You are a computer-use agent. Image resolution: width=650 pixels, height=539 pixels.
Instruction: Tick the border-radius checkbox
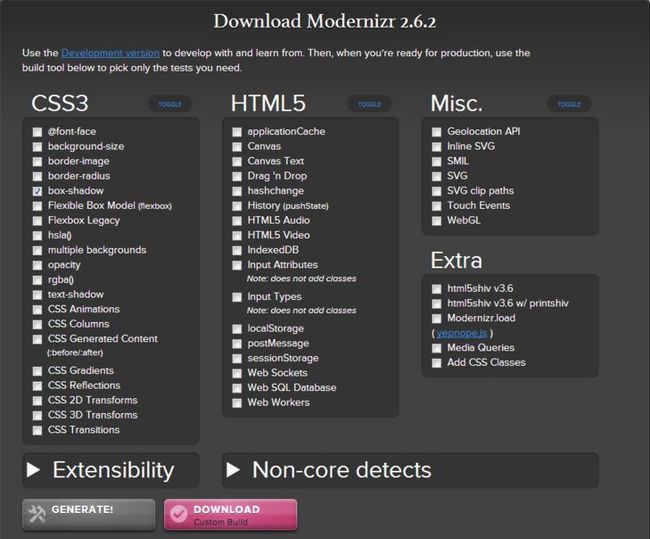pyautogui.click(x=37, y=176)
